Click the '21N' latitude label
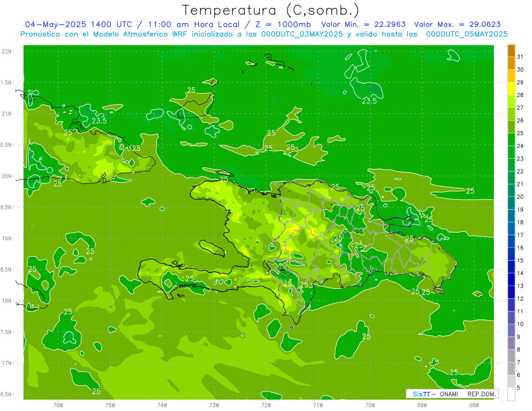 point(7,114)
